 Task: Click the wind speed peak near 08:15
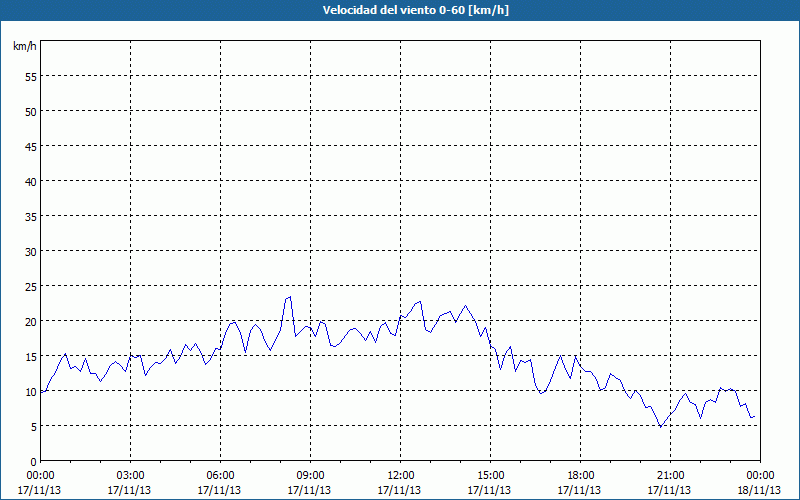[x=290, y=297]
